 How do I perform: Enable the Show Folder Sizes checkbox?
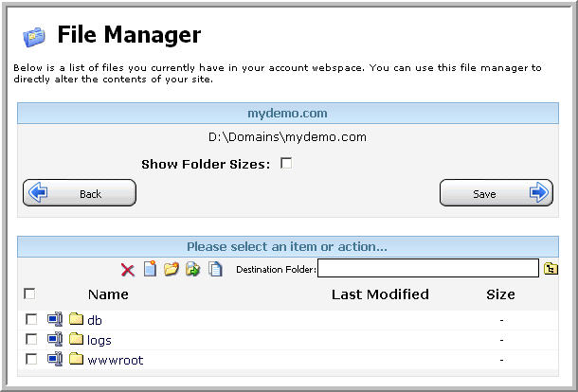(x=286, y=163)
